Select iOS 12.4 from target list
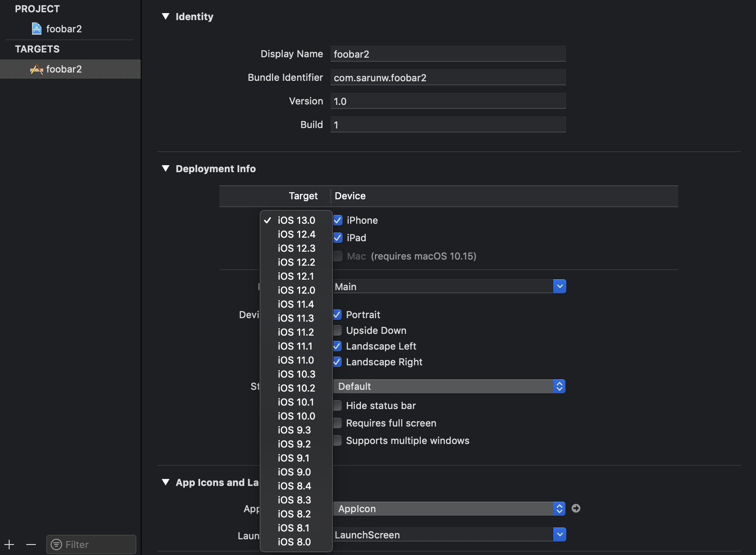This screenshot has width=756, height=555. [296, 234]
